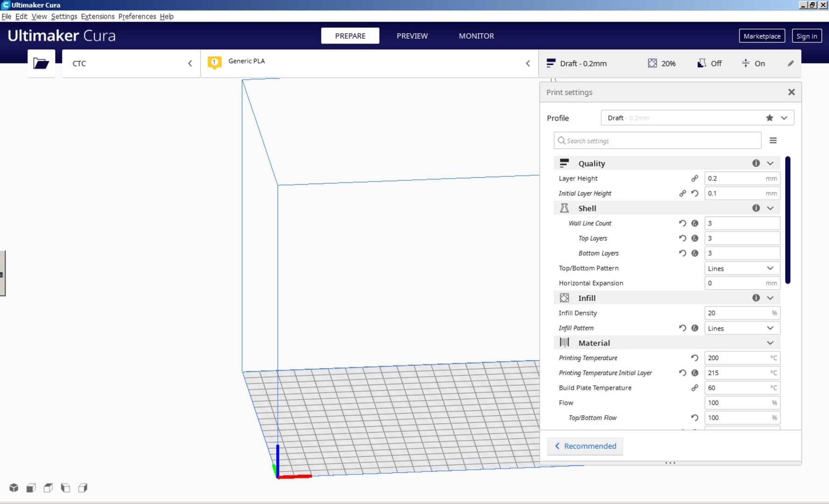The height and width of the screenshot is (504, 829).
Task: Click the Search settings field
Action: point(658,140)
